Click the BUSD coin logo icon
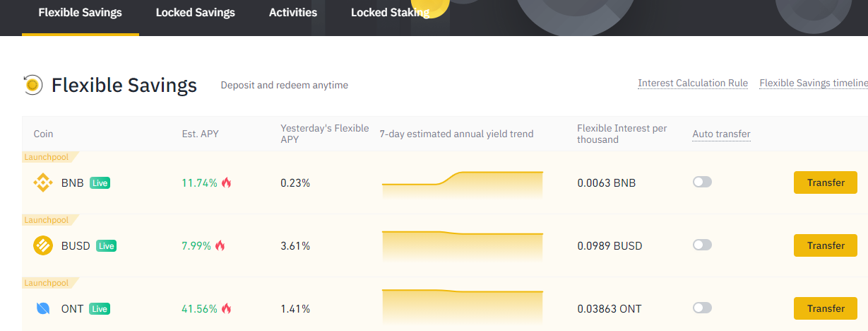Screen dimensions: 868x331 click(x=44, y=246)
